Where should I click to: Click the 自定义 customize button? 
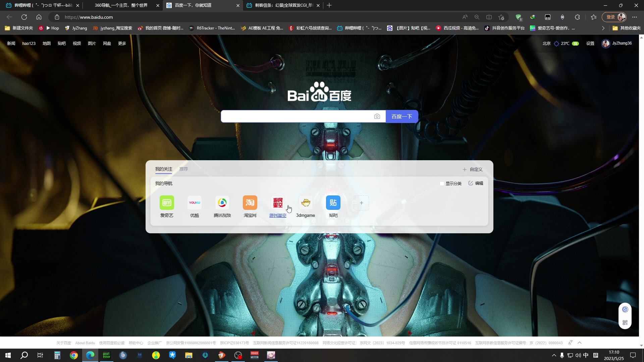click(x=473, y=170)
